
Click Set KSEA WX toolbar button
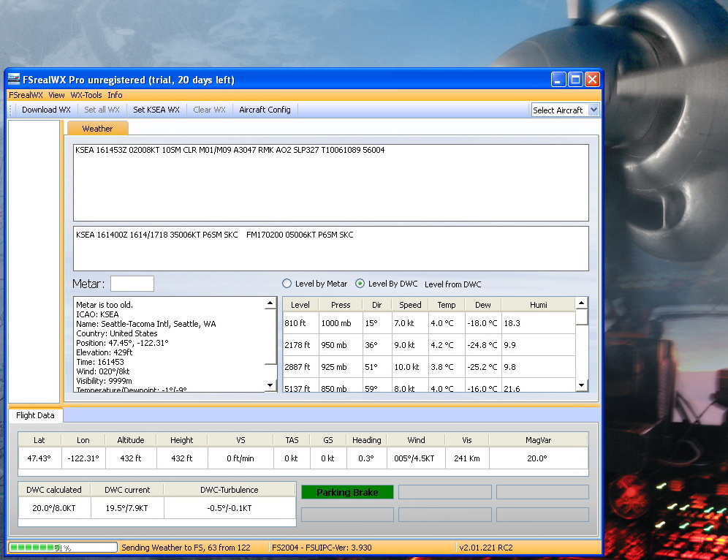click(x=156, y=110)
